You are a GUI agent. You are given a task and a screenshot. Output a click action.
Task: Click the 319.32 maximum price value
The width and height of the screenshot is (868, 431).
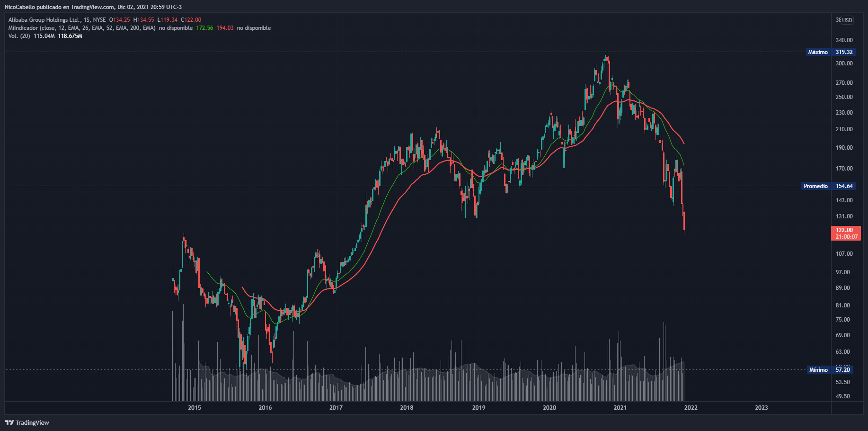[x=844, y=52]
